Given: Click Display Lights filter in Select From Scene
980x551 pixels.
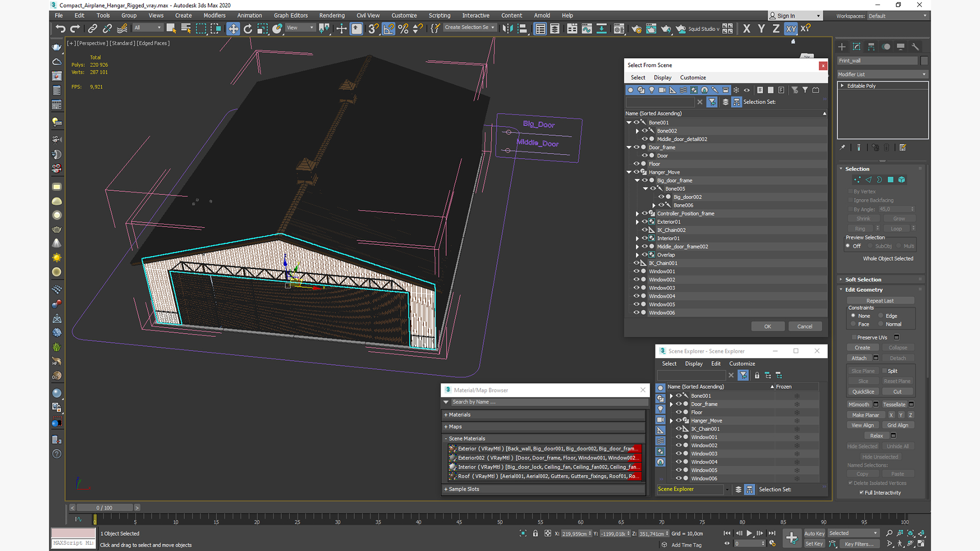Looking at the screenshot, I should pos(652,90).
